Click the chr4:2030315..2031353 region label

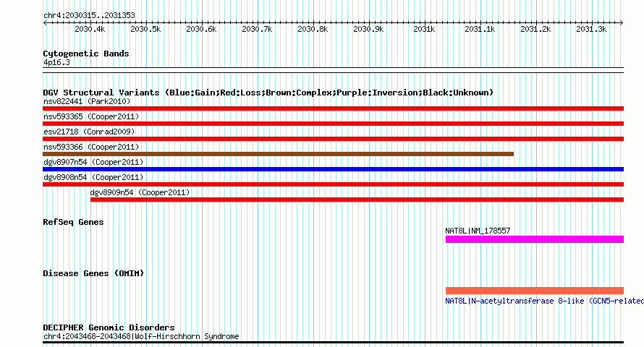89,15
